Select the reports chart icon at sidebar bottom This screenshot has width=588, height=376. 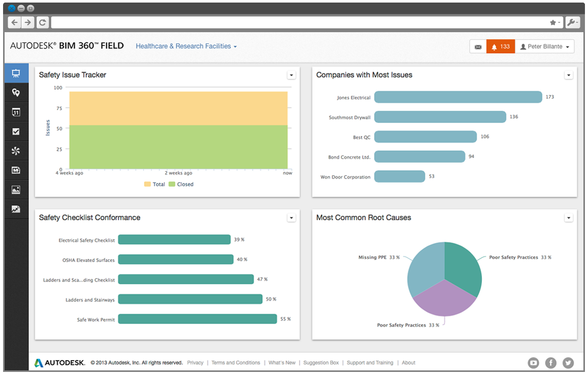coord(16,209)
